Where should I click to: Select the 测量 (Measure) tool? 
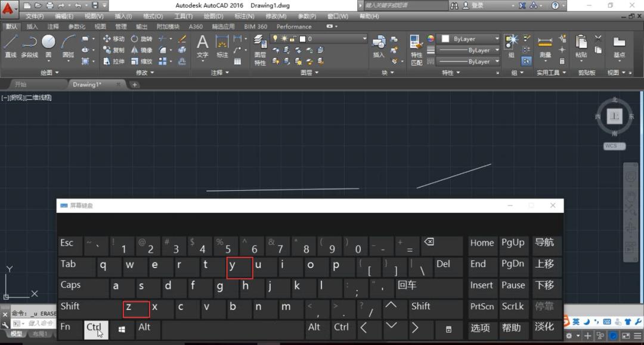click(545, 46)
